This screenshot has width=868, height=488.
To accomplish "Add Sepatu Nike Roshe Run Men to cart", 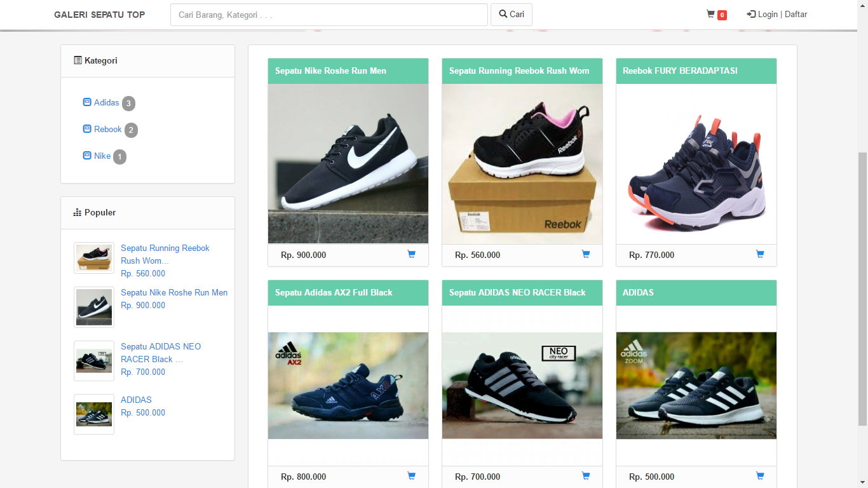I will (x=411, y=254).
